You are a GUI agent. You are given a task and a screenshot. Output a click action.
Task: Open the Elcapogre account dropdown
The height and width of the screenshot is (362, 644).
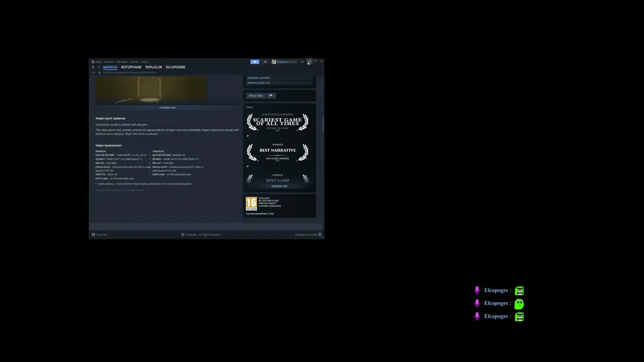click(284, 62)
